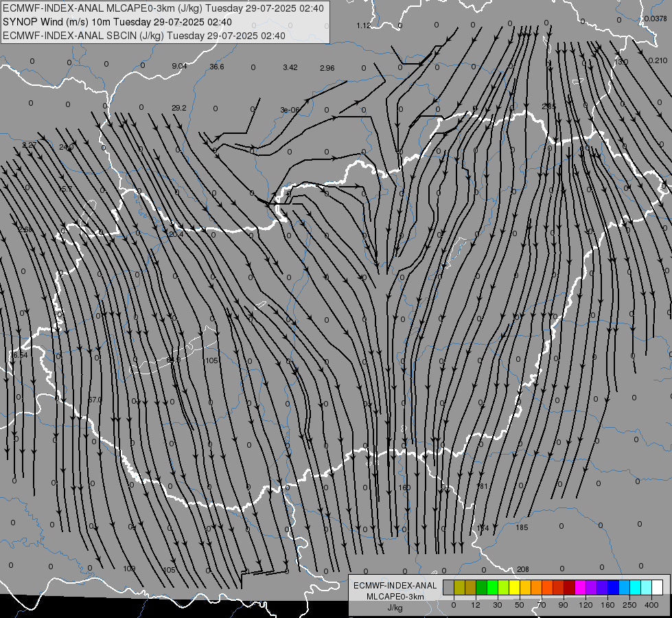Screen dimensions: 672x618
Task: Click the '29.2' grid value
Action: pyautogui.click(x=178, y=108)
